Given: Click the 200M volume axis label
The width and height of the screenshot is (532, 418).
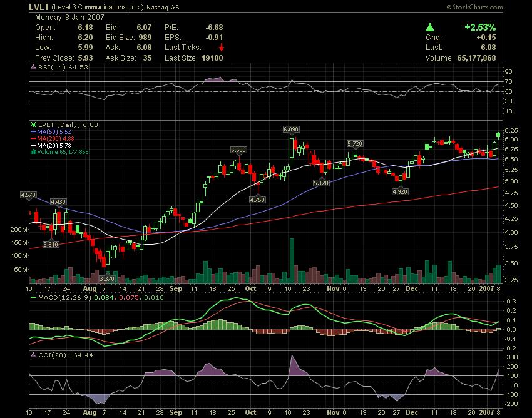Looking at the screenshot, I should click(19, 230).
